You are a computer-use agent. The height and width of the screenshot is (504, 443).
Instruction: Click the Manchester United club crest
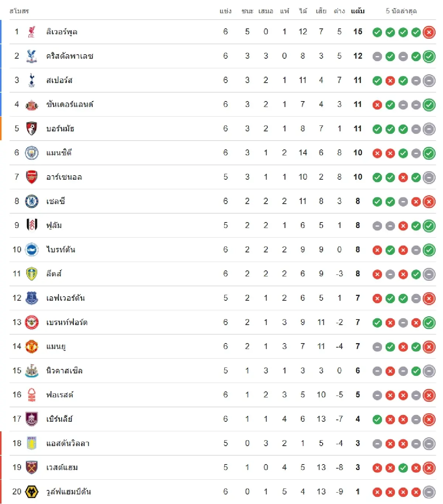pyautogui.click(x=32, y=346)
